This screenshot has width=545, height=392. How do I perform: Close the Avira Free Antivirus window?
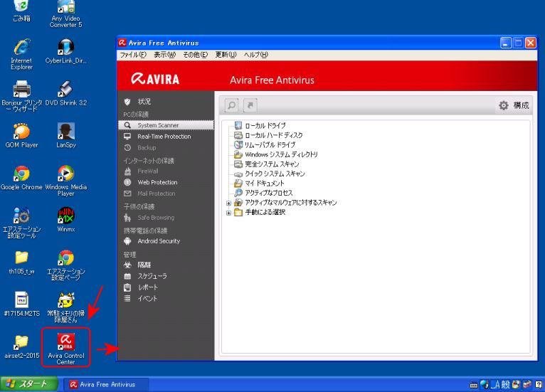click(x=530, y=43)
